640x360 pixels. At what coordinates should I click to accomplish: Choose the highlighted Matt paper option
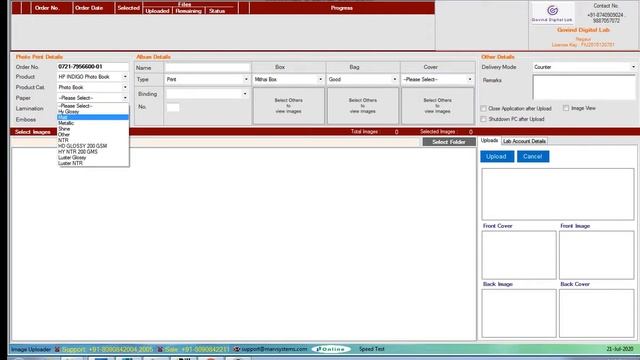pyautogui.click(x=93, y=117)
